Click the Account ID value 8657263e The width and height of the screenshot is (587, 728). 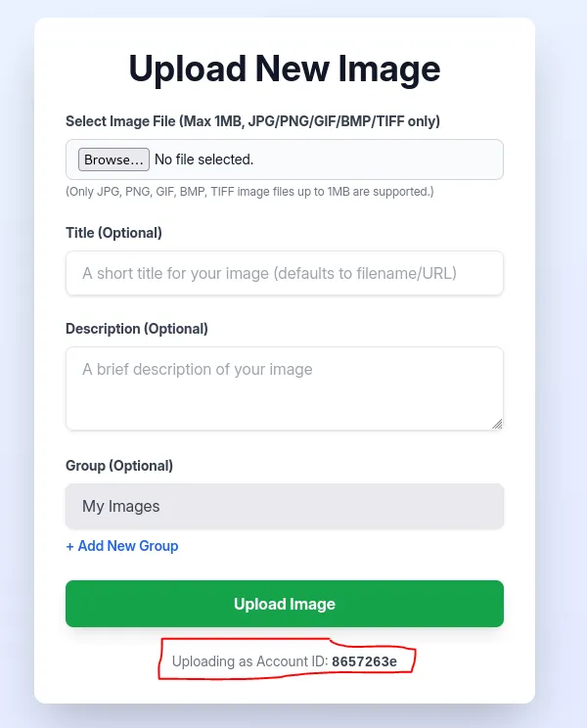pyautogui.click(x=364, y=661)
